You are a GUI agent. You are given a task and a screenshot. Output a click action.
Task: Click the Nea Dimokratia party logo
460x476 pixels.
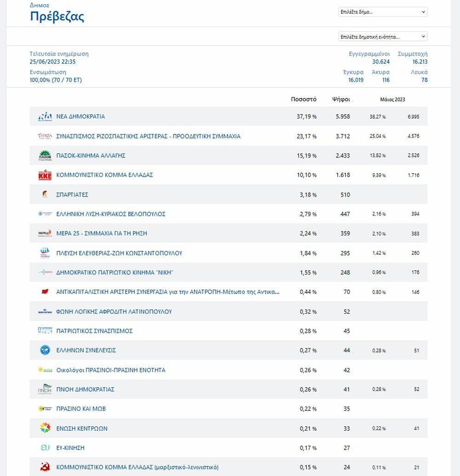tap(45, 116)
